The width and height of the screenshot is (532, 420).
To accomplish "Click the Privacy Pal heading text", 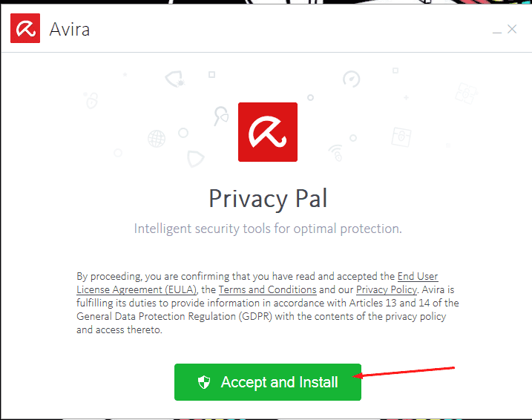I will [268, 199].
